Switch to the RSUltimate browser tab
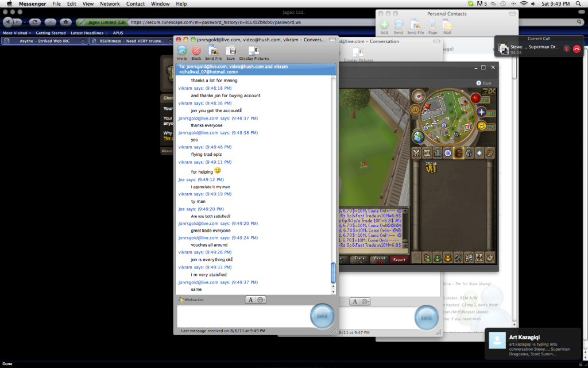 [131, 41]
